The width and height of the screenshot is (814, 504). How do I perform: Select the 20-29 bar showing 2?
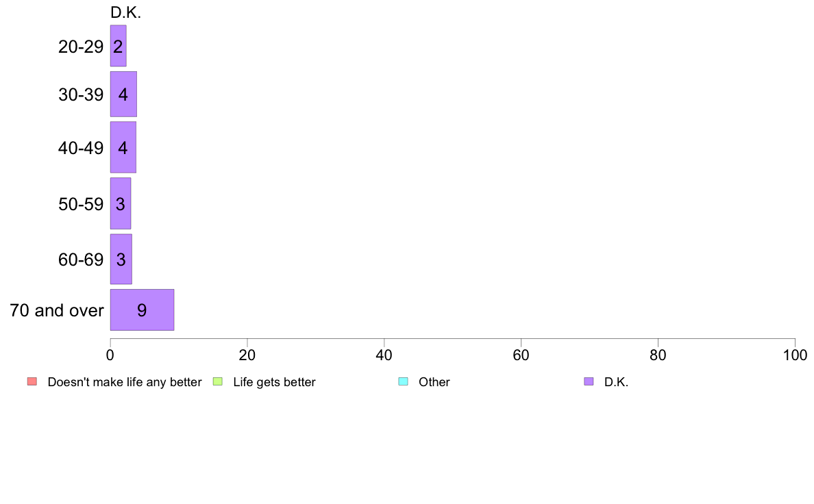coord(119,46)
